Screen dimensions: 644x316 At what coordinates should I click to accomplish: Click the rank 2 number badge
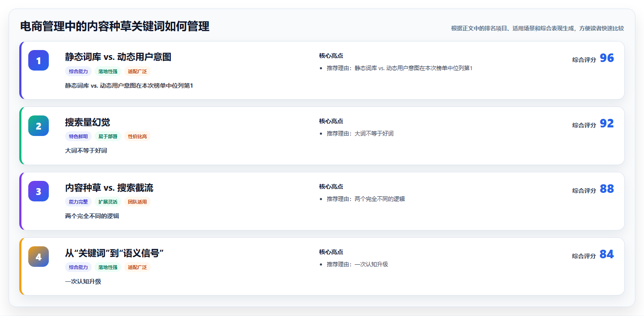pos(39,126)
